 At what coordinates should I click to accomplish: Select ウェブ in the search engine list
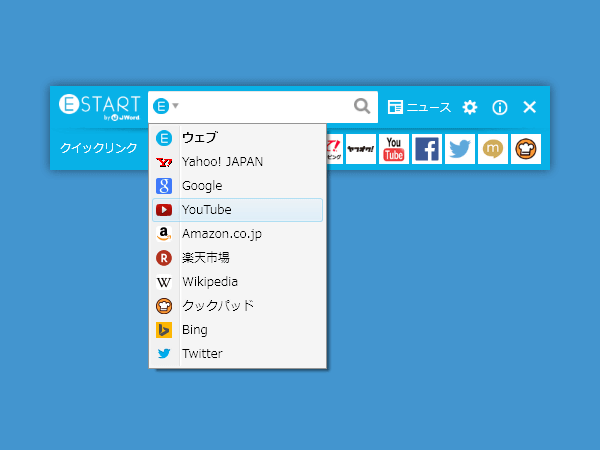(x=237, y=138)
